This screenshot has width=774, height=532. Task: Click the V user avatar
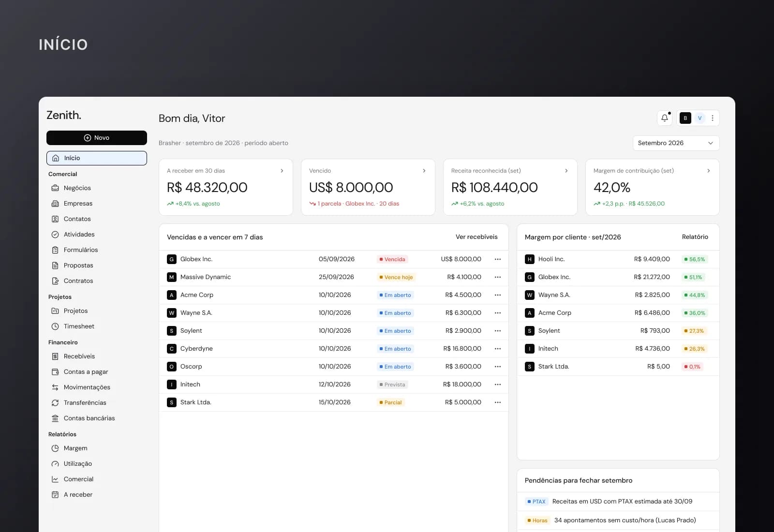700,118
